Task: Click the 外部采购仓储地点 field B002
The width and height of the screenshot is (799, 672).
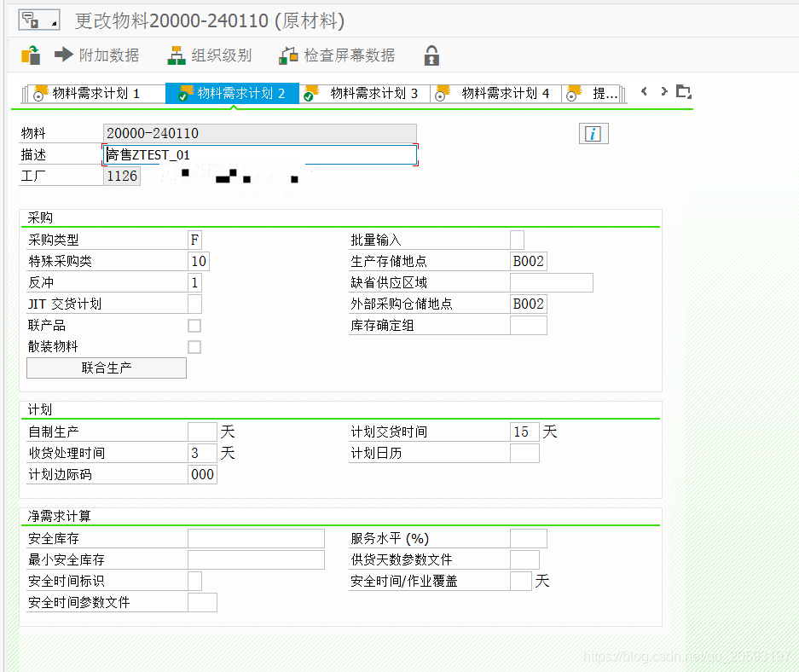Action: (529, 304)
